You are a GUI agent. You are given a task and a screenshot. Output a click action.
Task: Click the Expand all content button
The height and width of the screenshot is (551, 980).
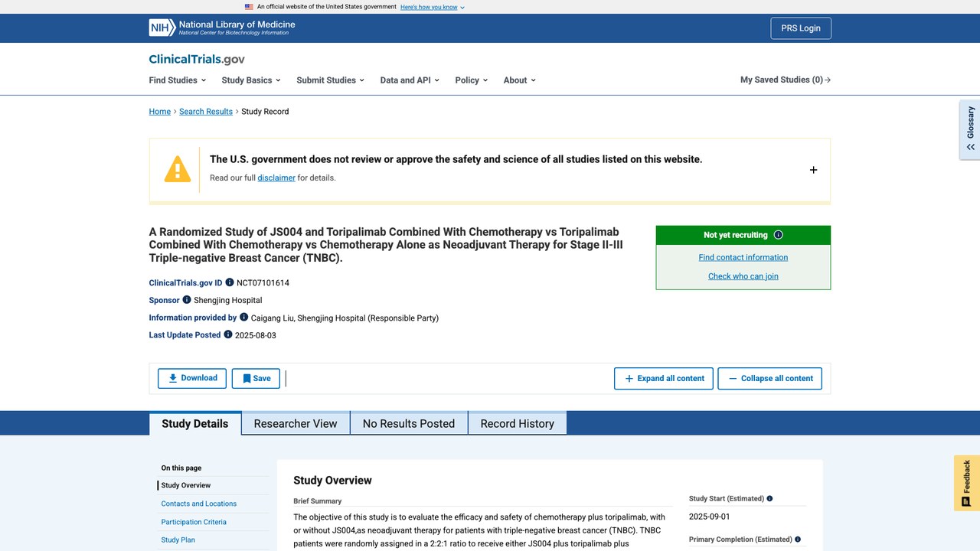pyautogui.click(x=664, y=378)
